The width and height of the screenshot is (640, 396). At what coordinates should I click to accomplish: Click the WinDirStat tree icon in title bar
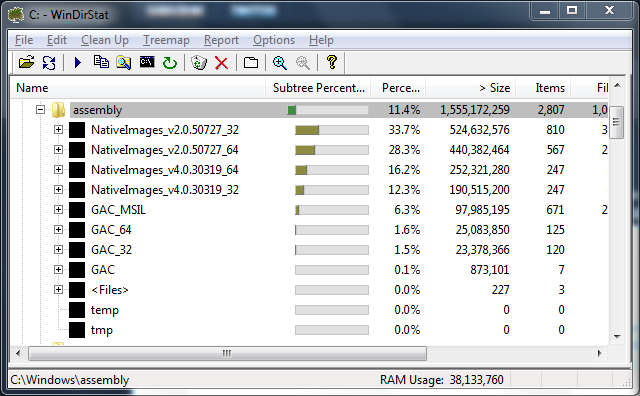point(16,14)
